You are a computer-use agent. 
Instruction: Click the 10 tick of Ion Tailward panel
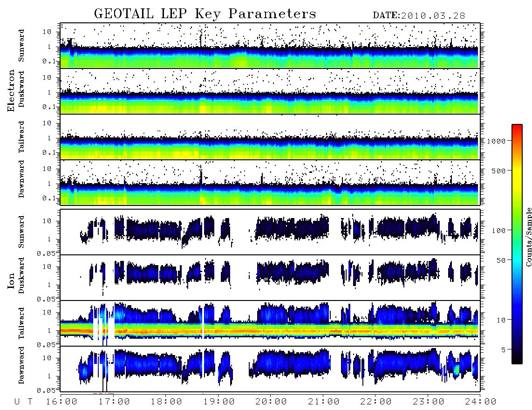point(47,312)
